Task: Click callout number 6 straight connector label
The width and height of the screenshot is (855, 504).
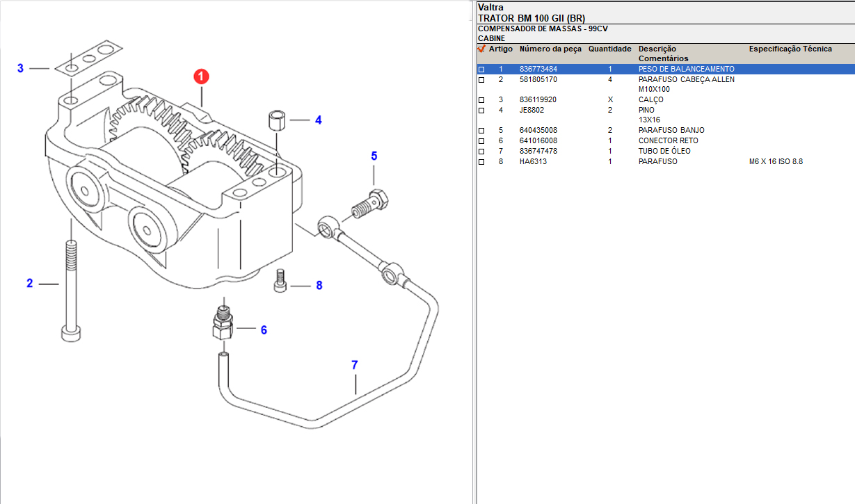Action: click(264, 330)
